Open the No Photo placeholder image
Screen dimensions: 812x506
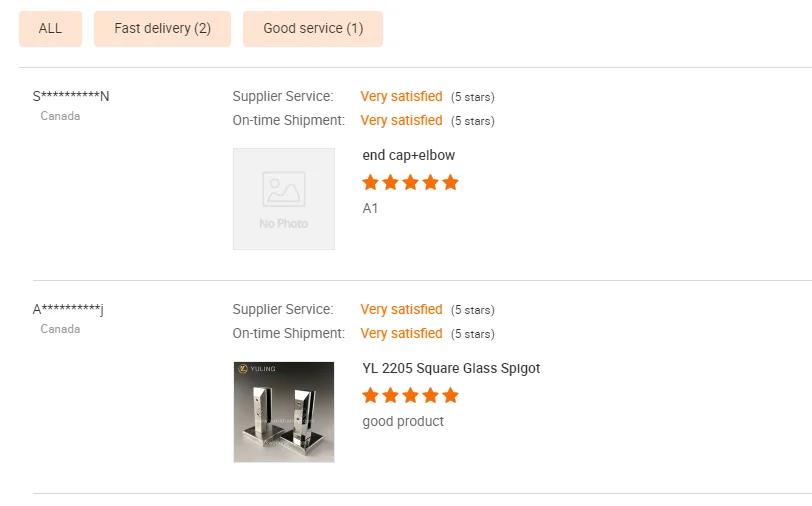pyautogui.click(x=284, y=199)
